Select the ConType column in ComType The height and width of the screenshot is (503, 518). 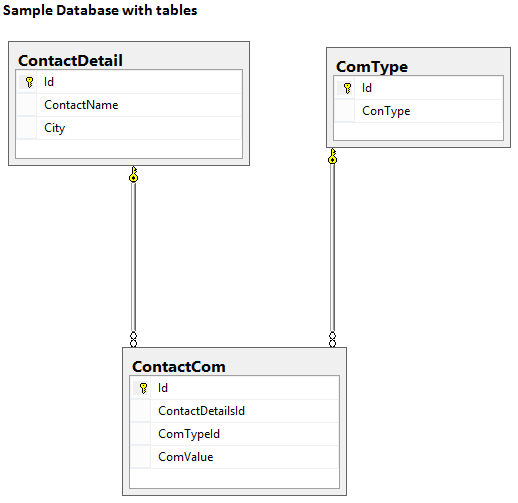point(419,111)
